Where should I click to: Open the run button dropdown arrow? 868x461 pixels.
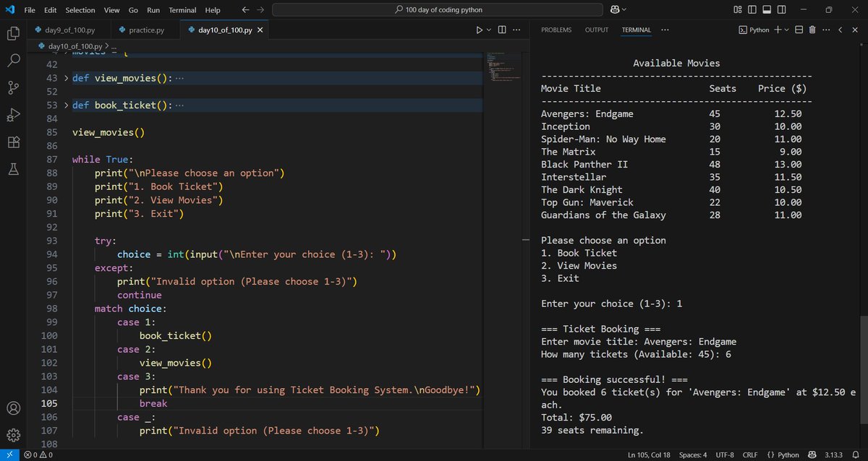[x=489, y=30]
